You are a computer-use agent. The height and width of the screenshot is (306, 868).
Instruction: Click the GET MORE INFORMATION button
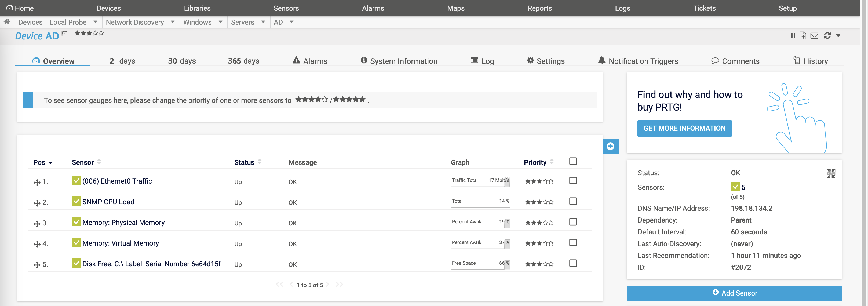tap(684, 128)
